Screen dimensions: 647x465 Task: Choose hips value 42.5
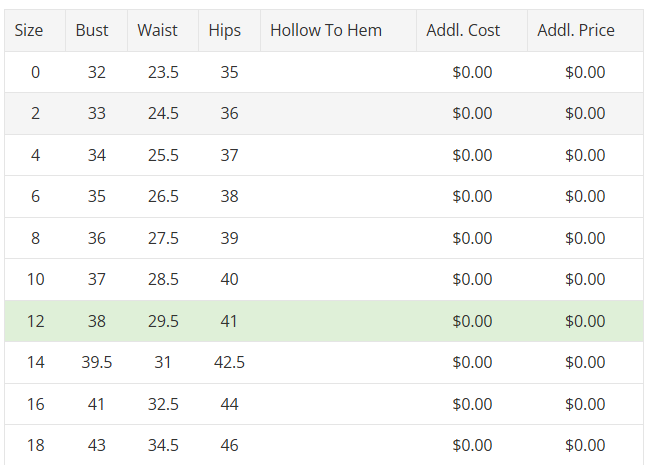[230, 362]
